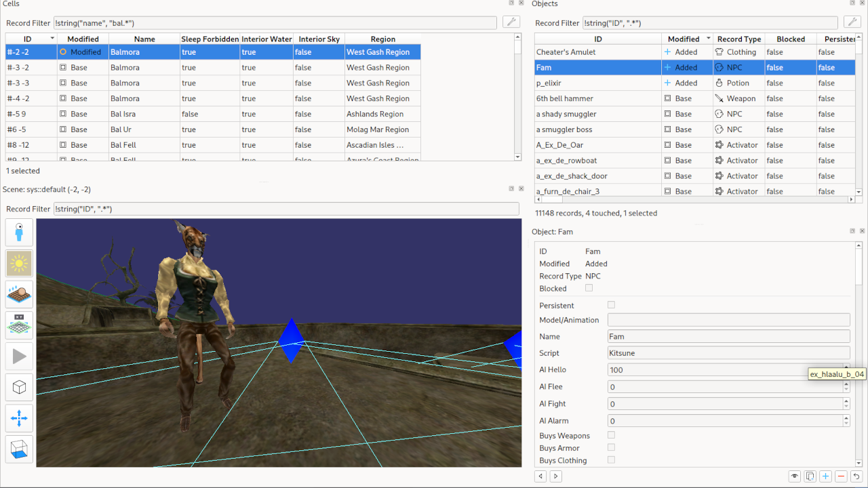Click the blue diamond marker in scene center
The height and width of the screenshot is (488, 868).
coord(291,340)
